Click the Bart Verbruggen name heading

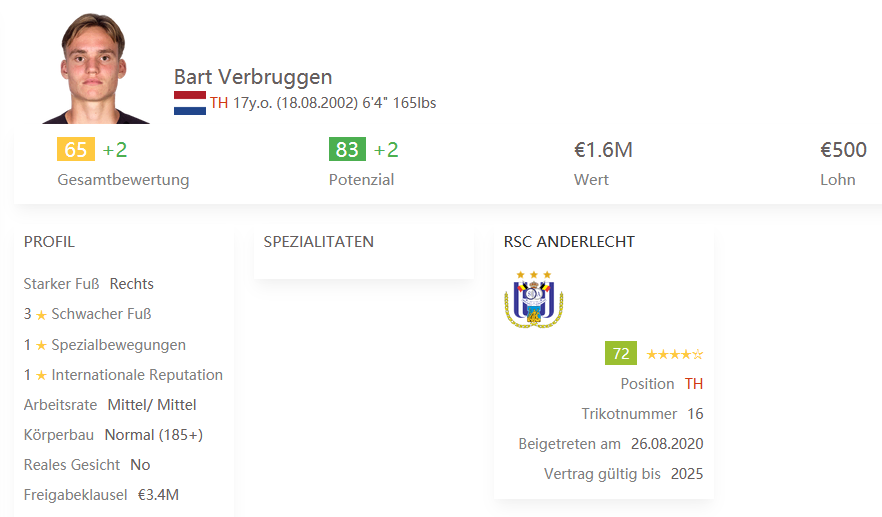(253, 77)
